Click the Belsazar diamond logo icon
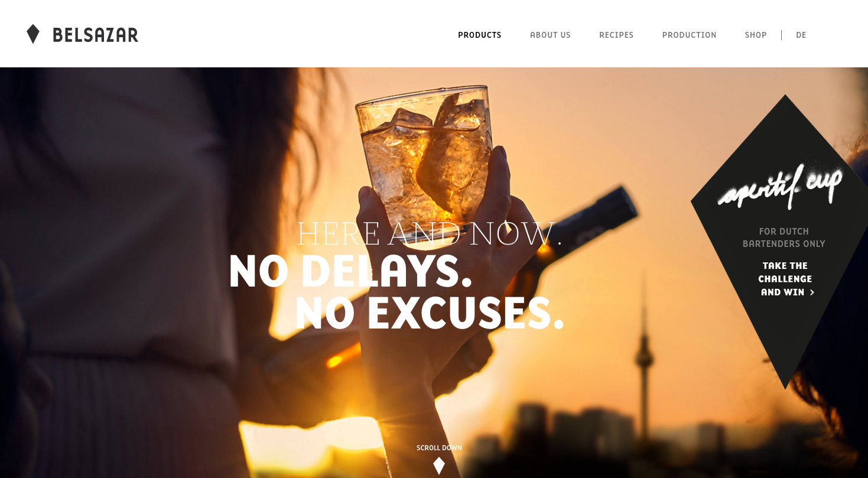Image resolution: width=868 pixels, height=478 pixels. click(33, 34)
